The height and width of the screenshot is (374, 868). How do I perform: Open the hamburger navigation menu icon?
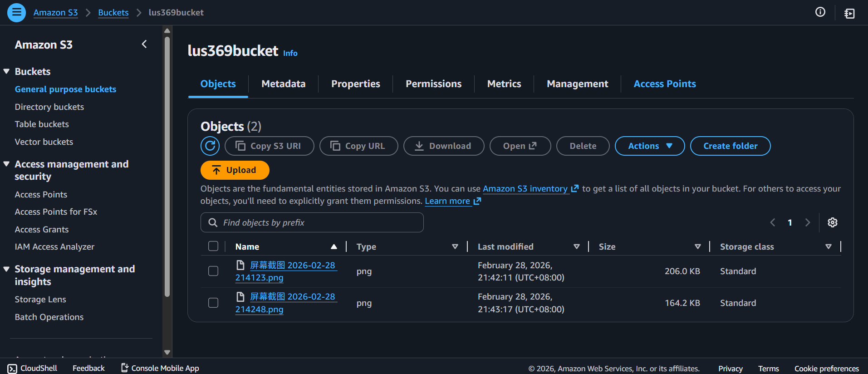tap(16, 12)
